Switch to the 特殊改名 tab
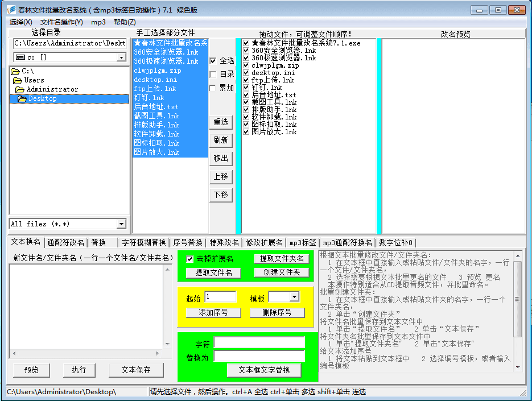Viewport: 532px width, 401px height. pyautogui.click(x=224, y=242)
